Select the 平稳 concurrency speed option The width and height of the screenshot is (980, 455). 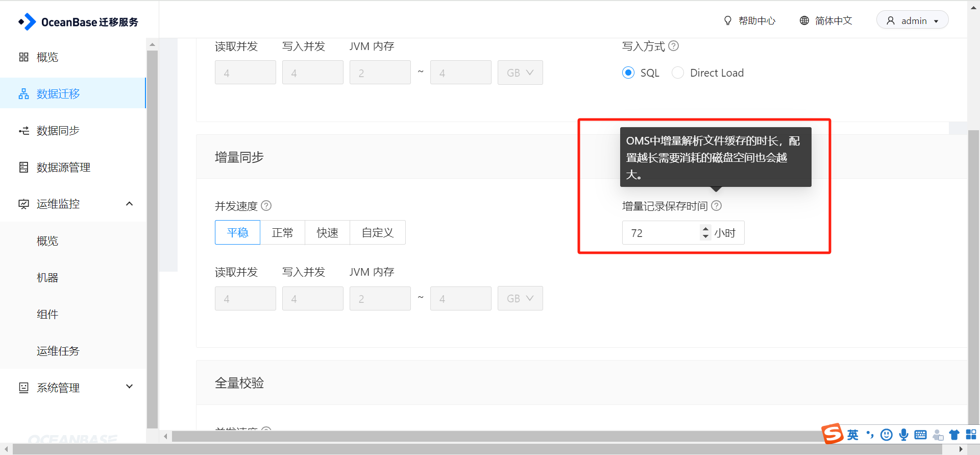click(x=237, y=232)
